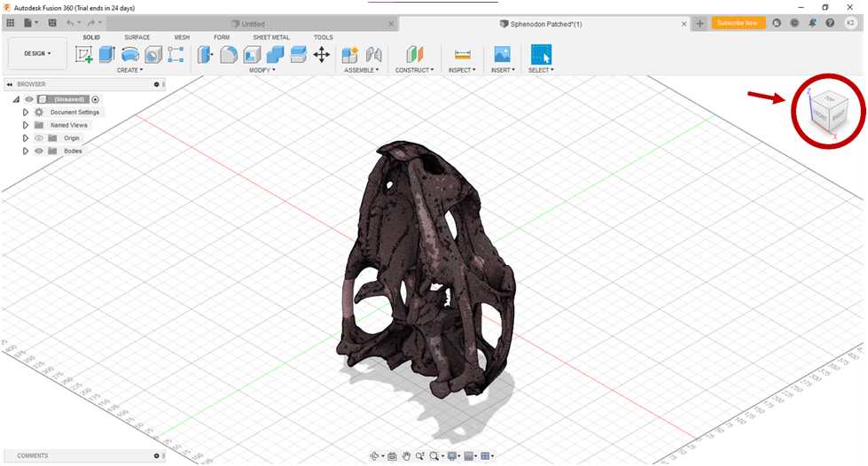
Task: Click the Orbit navigation icon
Action: [375, 456]
